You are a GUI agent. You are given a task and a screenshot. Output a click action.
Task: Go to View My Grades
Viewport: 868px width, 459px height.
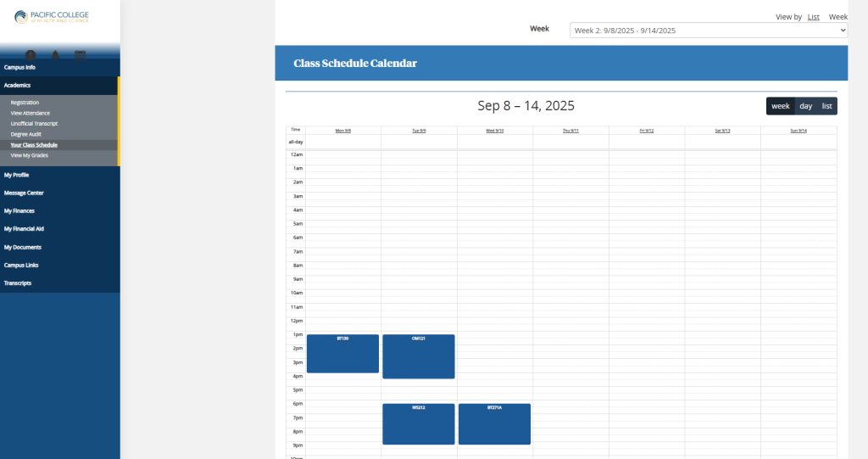pyautogui.click(x=30, y=155)
